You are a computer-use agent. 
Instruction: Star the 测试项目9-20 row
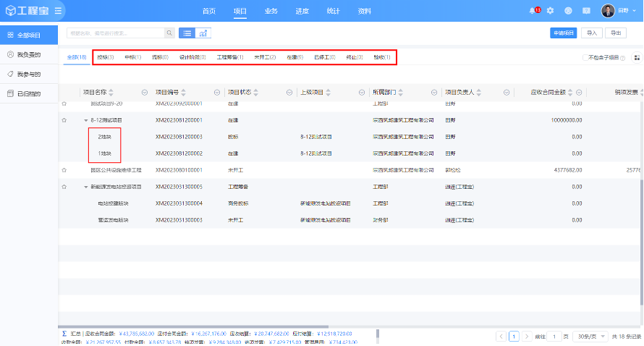pyautogui.click(x=64, y=104)
